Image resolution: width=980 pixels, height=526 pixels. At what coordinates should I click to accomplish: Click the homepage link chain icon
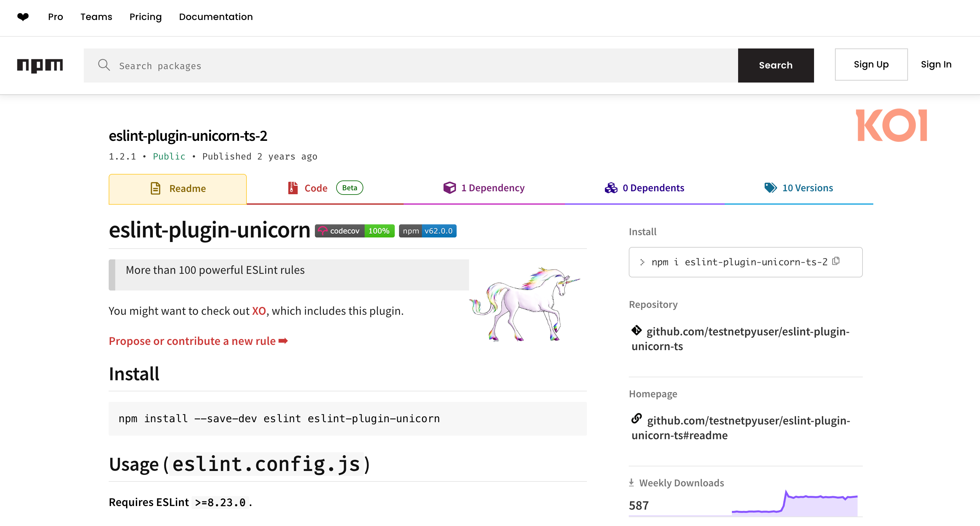(636, 419)
